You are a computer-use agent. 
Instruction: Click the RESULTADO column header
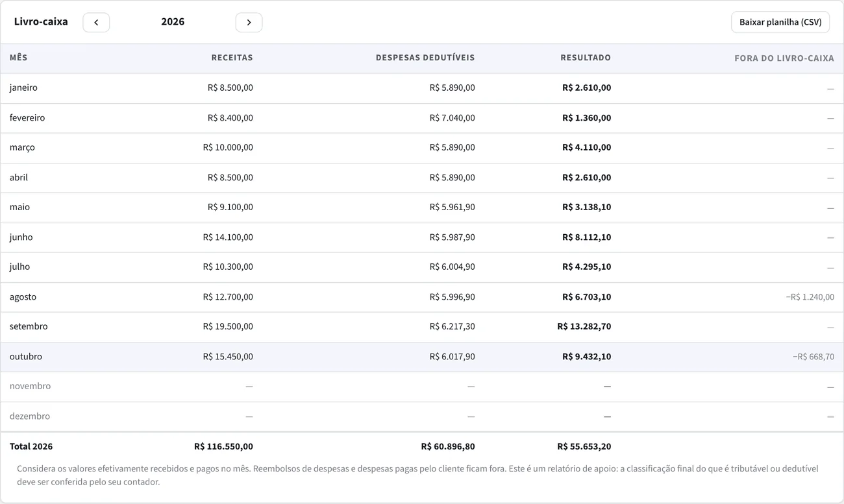(586, 58)
